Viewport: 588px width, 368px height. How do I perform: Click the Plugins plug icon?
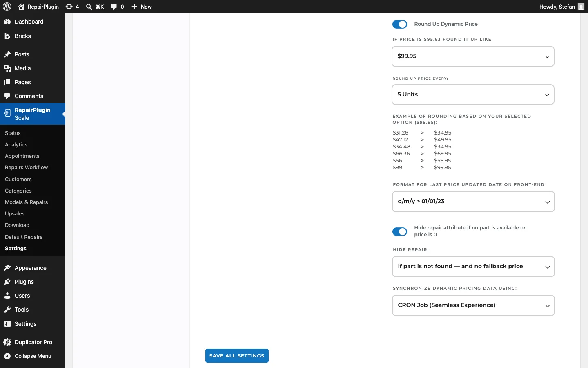tap(7, 282)
